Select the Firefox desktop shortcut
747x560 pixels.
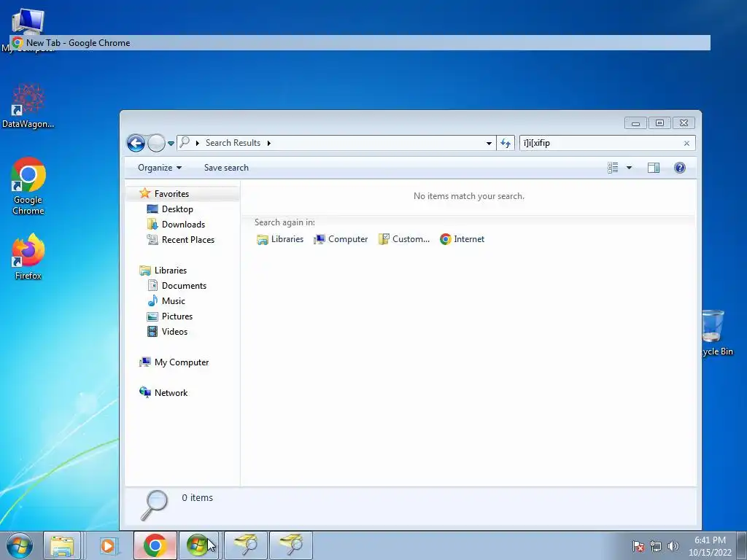coord(28,257)
